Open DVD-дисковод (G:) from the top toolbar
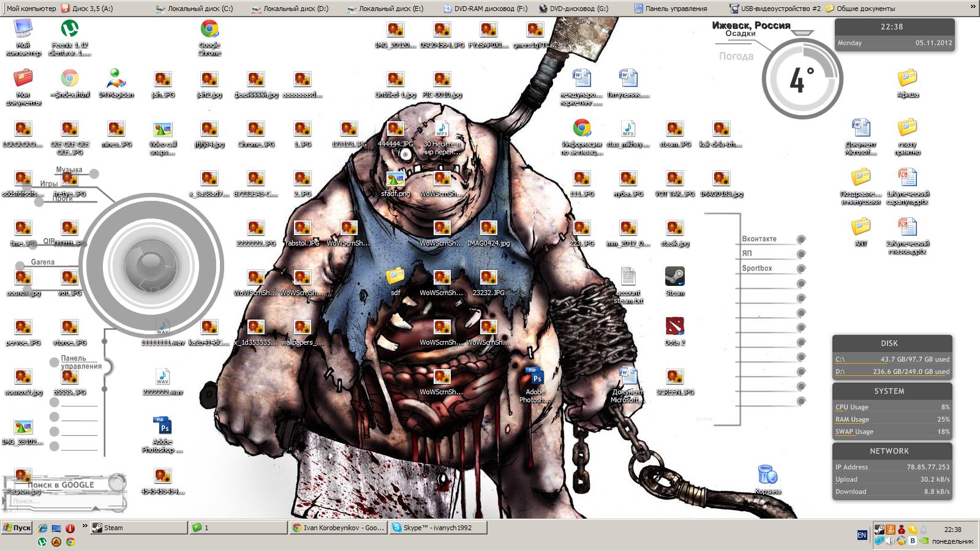This screenshot has height=551, width=980. coord(574,9)
